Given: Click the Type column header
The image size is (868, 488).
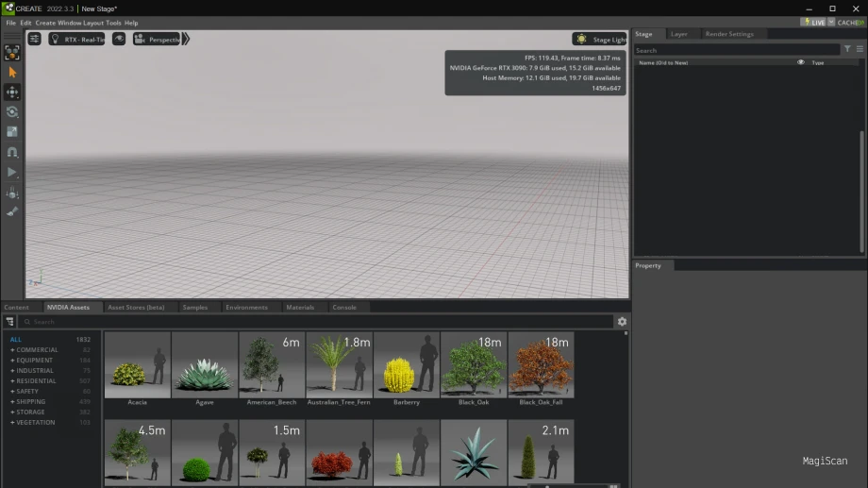Looking at the screenshot, I should coord(818,62).
